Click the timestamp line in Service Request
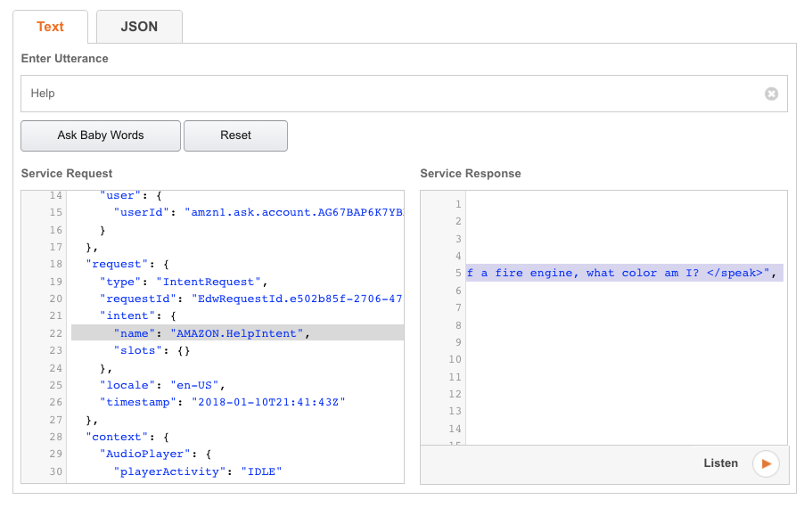The width and height of the screenshot is (812, 508). 222,402
